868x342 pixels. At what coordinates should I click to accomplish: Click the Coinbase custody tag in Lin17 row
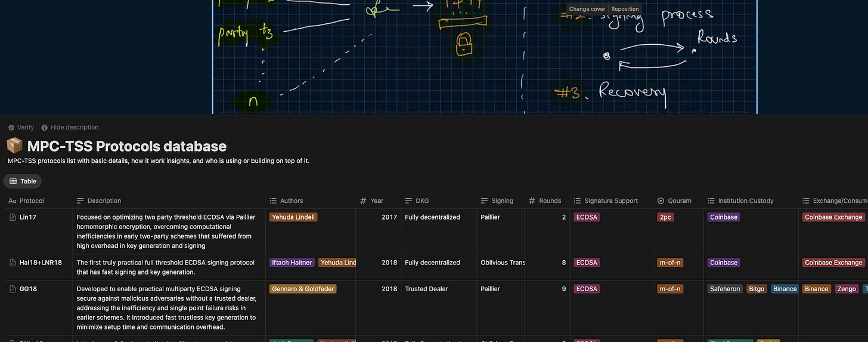[724, 217]
